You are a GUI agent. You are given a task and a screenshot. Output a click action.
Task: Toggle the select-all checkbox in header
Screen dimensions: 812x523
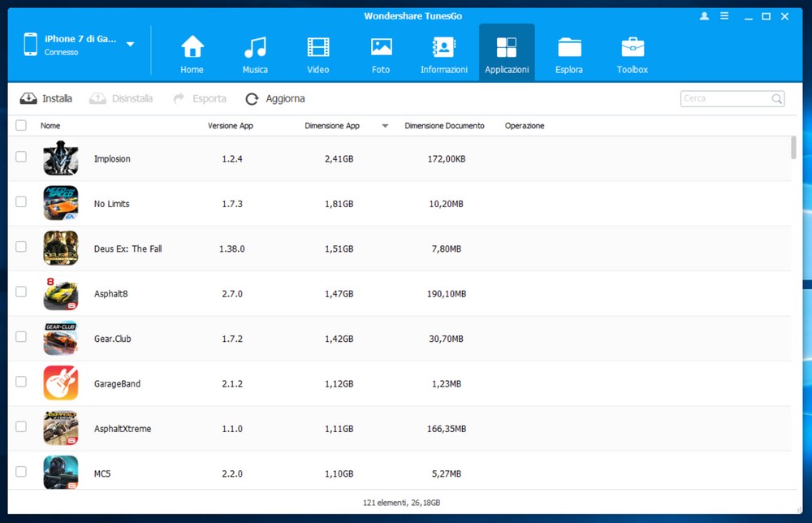coord(21,125)
